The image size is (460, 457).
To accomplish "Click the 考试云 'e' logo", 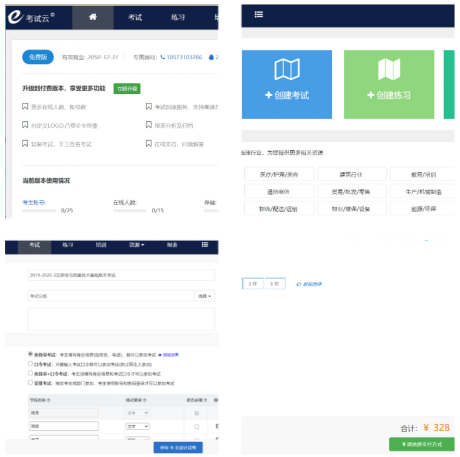I will tap(15, 17).
